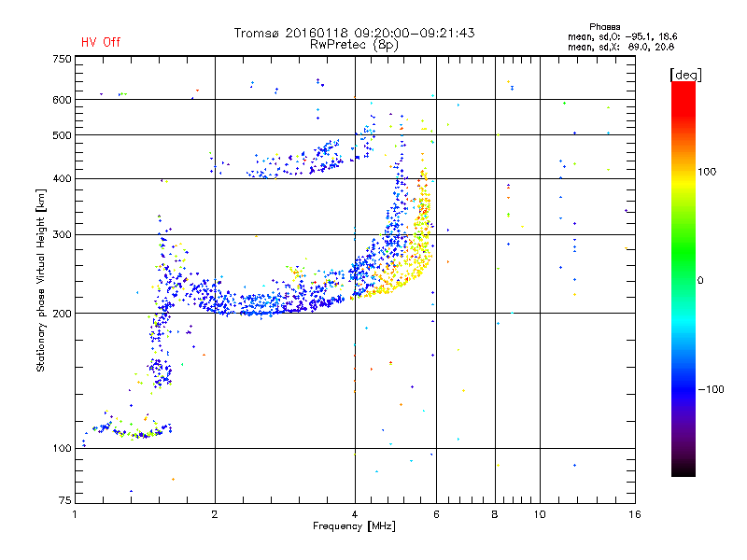Select the Tromsø 20160118 time title

tap(354, 33)
